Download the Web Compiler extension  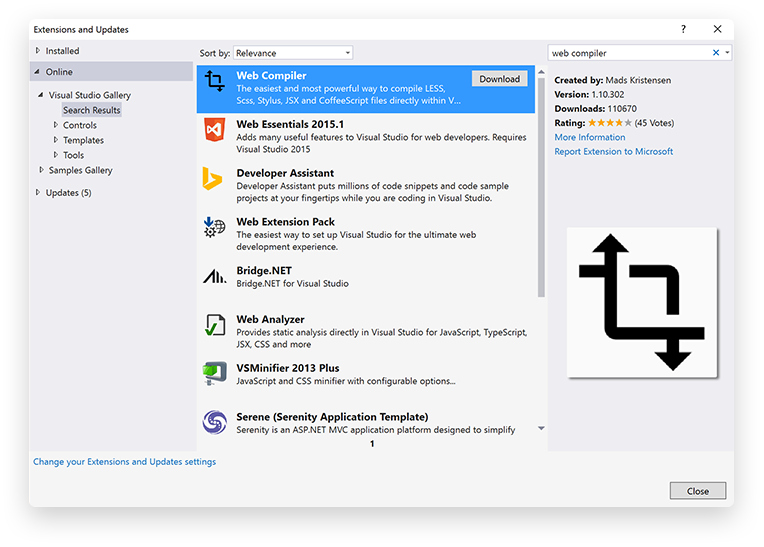pos(499,79)
